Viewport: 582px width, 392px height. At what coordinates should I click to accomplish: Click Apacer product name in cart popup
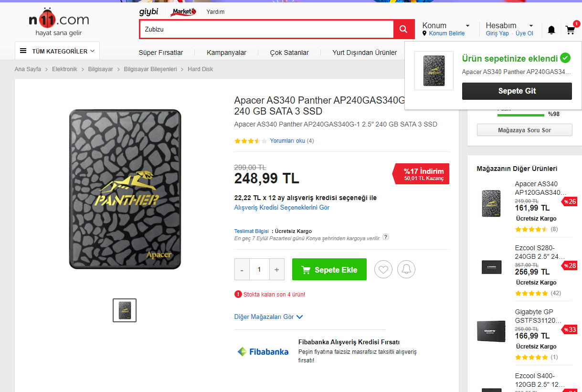(517, 72)
